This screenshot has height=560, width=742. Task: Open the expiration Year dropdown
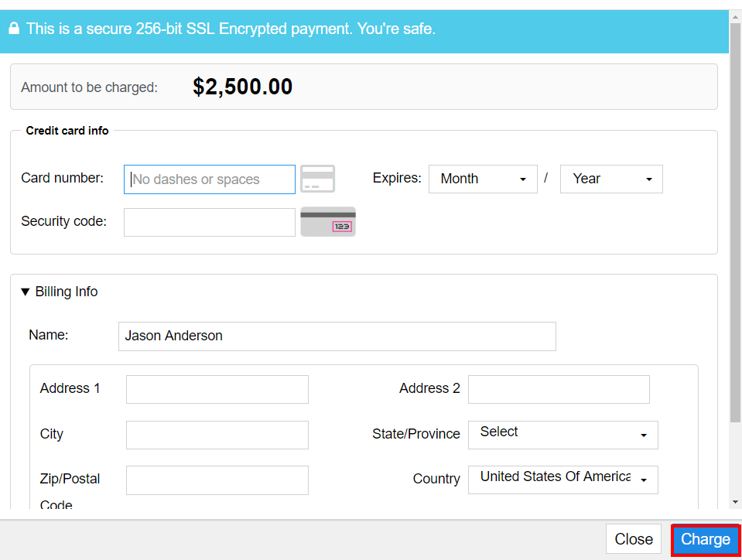point(611,179)
